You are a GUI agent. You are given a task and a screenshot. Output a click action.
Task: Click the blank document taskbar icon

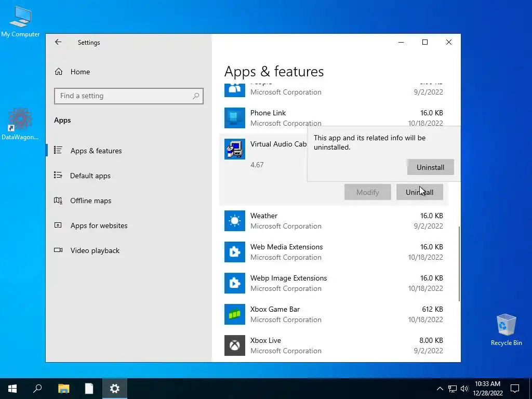(x=89, y=389)
